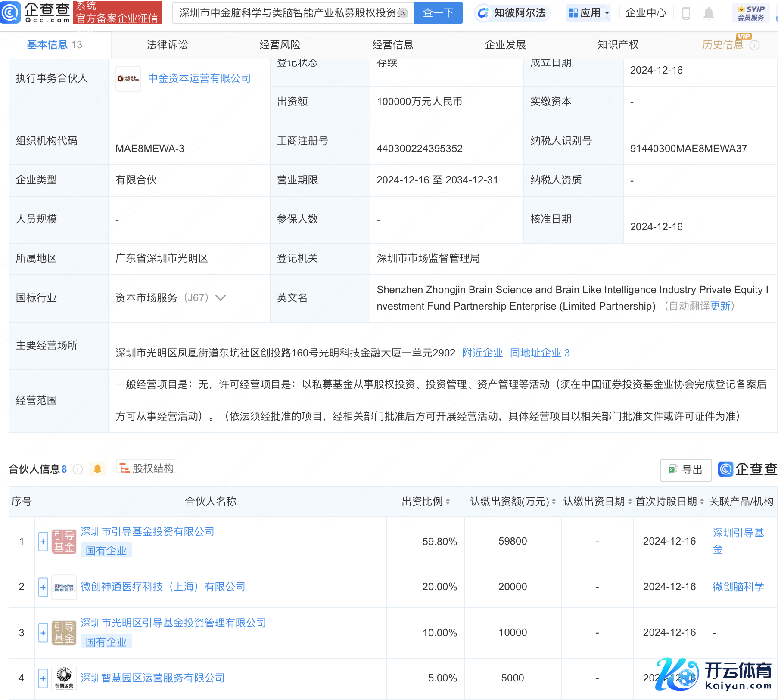Open the 附近企业 link

click(482, 353)
